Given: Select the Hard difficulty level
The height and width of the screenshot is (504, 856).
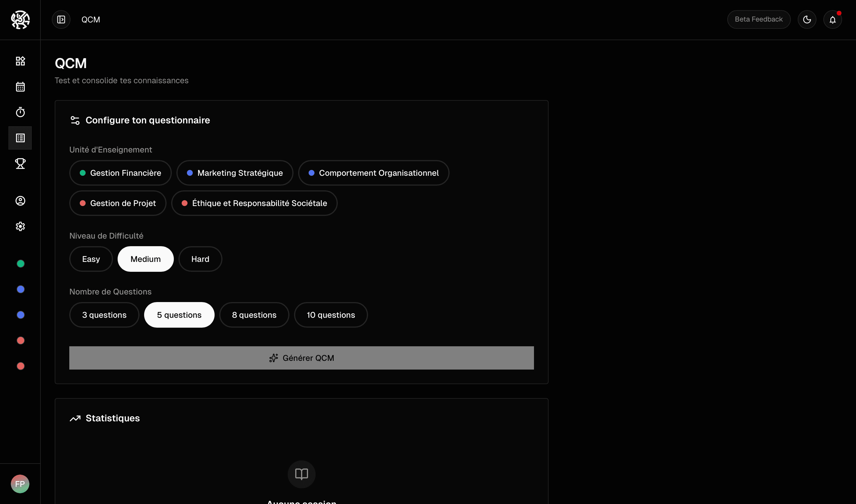Looking at the screenshot, I should click(200, 259).
